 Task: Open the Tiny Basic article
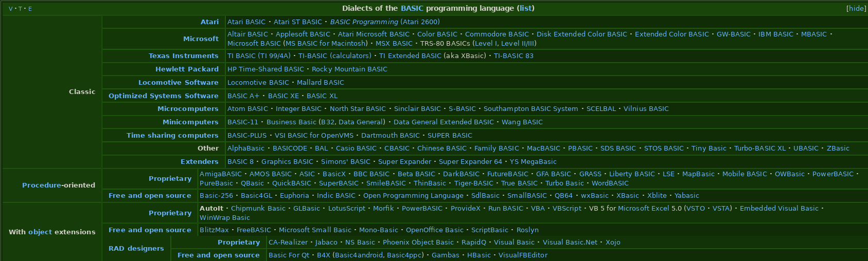coord(709,148)
